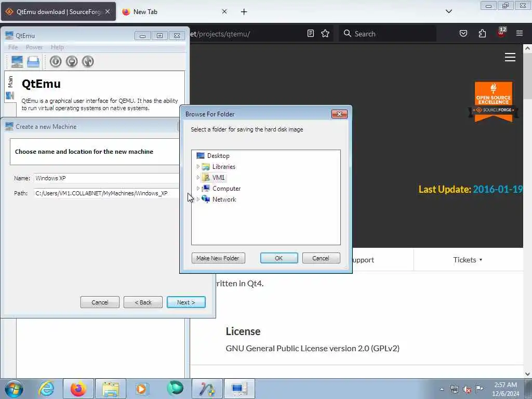Image resolution: width=532 pixels, height=399 pixels.
Task: Open the Windows Start menu
Action: (14, 389)
